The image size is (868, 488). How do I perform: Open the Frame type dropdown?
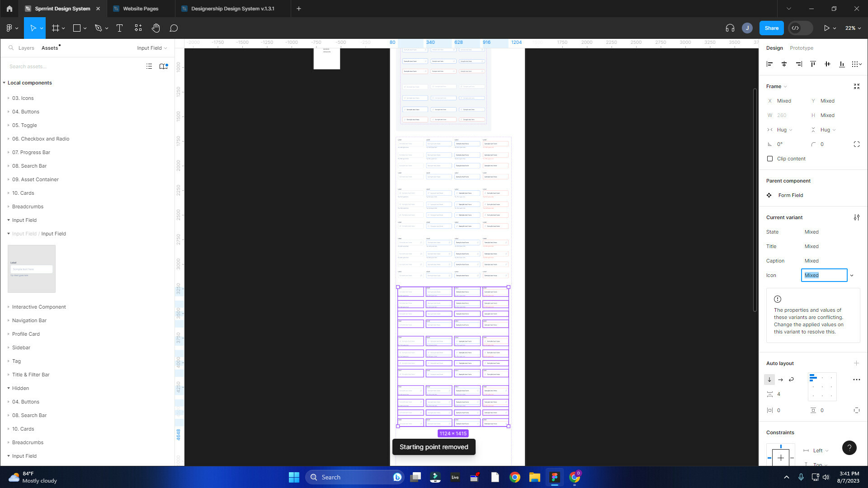[776, 86]
